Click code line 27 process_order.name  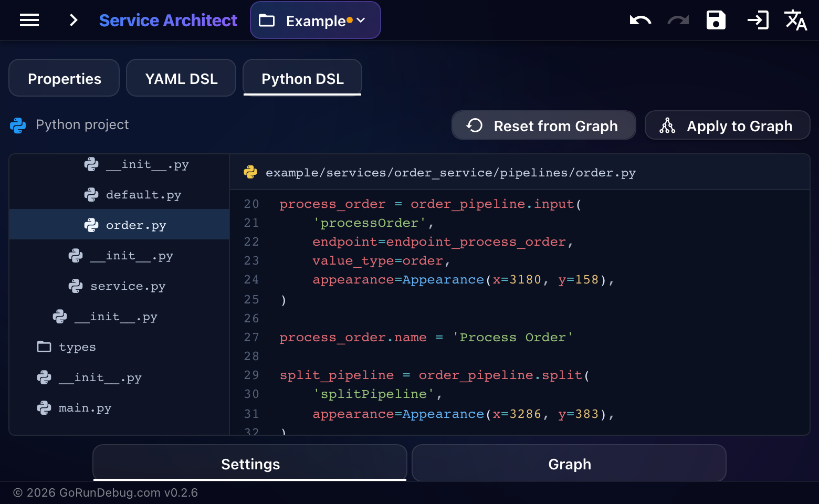pyautogui.click(x=426, y=337)
